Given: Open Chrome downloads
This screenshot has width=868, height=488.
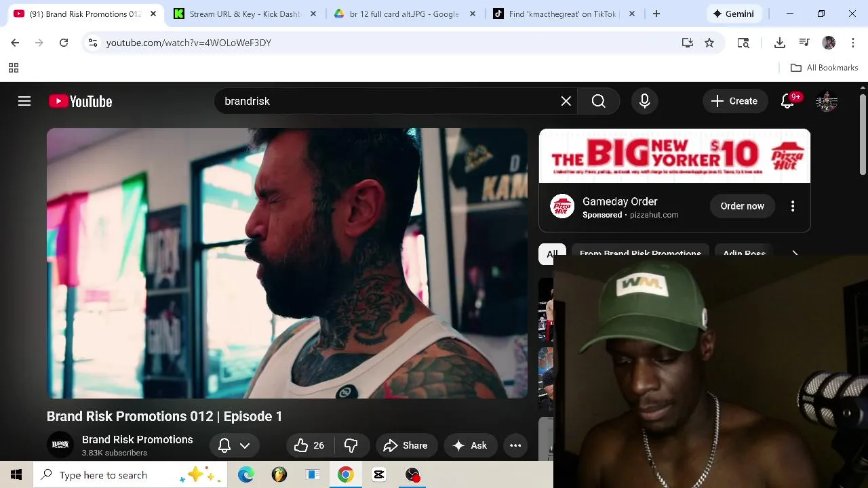Looking at the screenshot, I should tap(780, 43).
